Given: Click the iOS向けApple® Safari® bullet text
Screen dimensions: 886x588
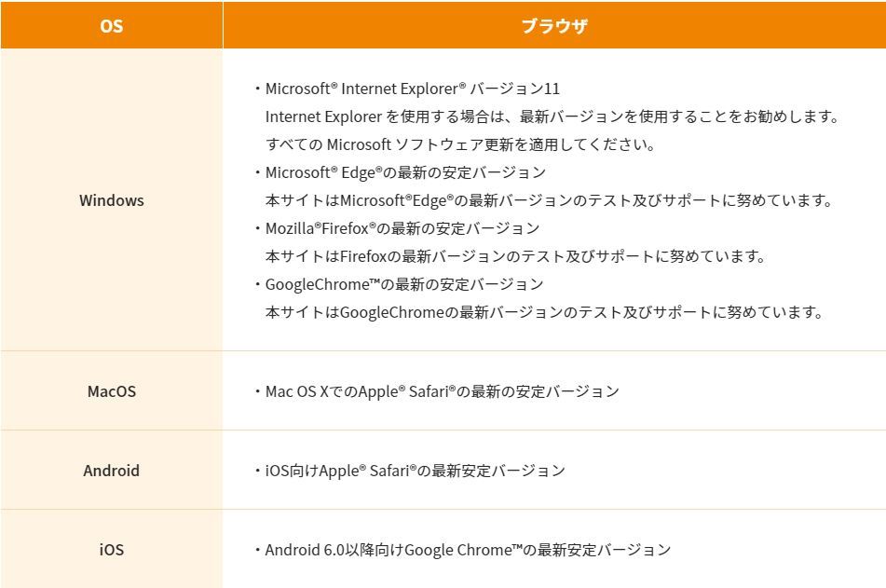Looking at the screenshot, I should 415,471.
